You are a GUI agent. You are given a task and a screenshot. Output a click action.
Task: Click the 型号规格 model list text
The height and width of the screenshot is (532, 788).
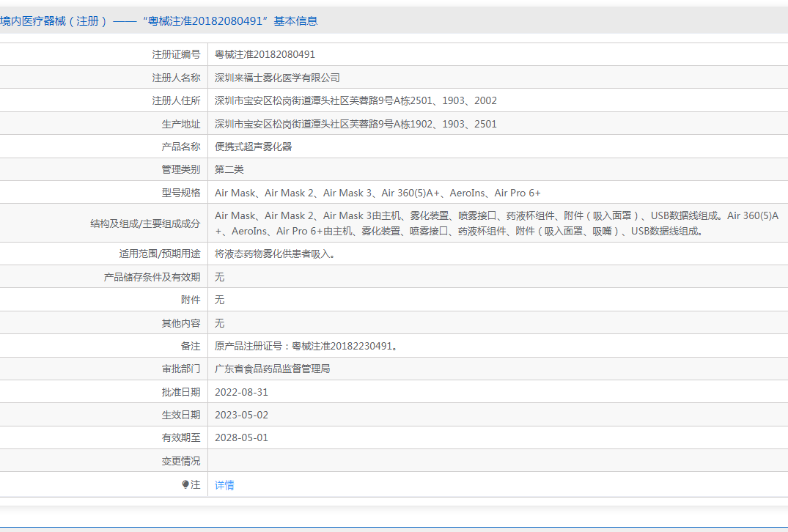(x=378, y=193)
